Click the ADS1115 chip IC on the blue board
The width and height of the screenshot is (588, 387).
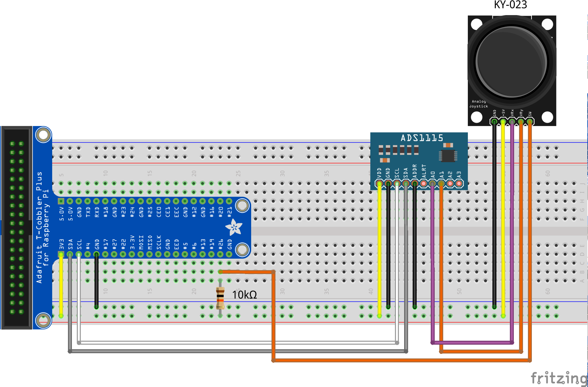pyautogui.click(x=448, y=156)
